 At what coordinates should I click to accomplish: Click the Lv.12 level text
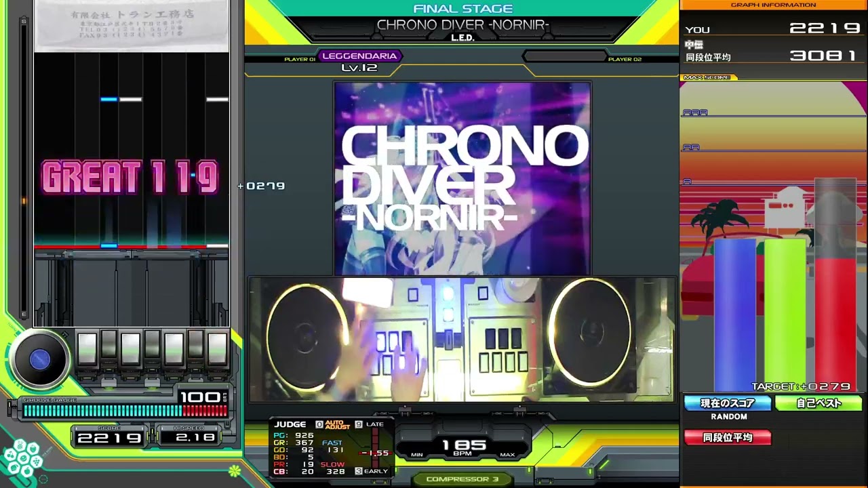[359, 68]
